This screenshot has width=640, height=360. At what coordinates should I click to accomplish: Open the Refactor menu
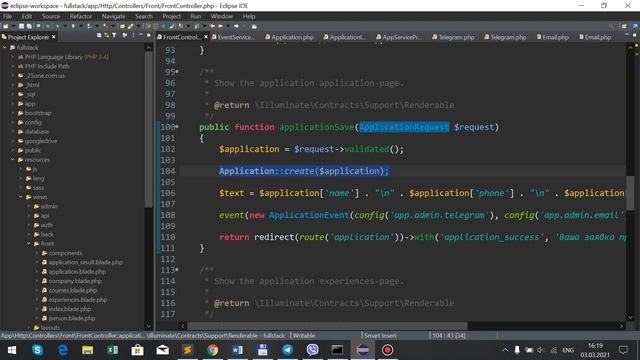click(80, 16)
